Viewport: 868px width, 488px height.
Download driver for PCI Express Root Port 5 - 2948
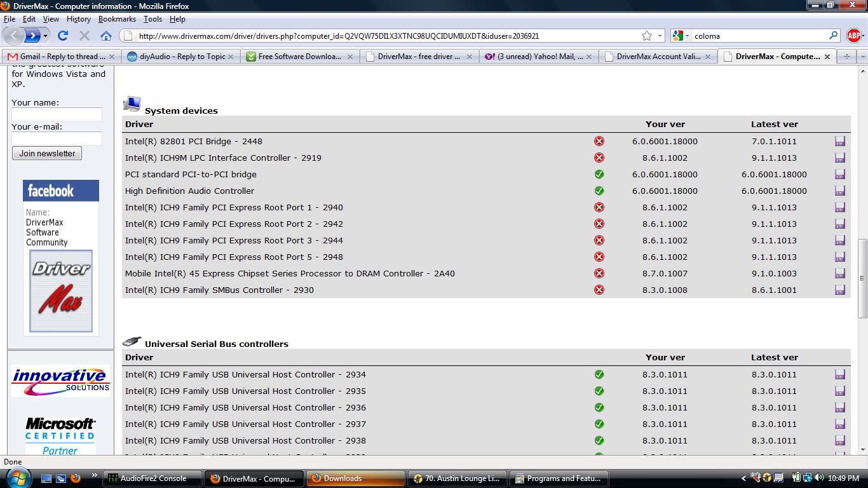point(839,257)
